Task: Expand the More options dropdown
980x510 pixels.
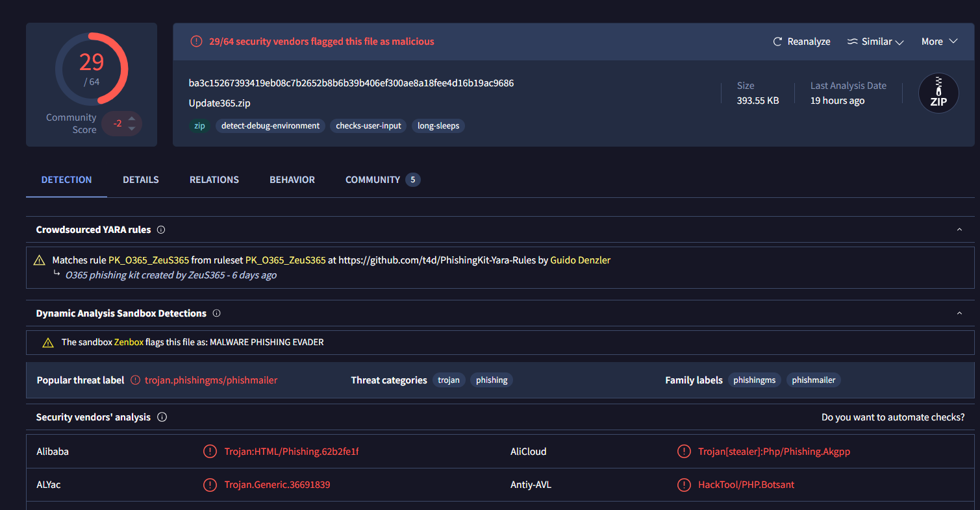Action: (x=939, y=42)
